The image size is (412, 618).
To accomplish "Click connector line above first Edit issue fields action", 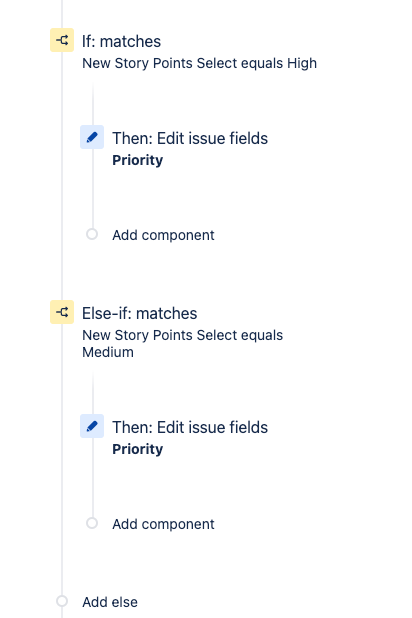I will click(x=93, y=104).
